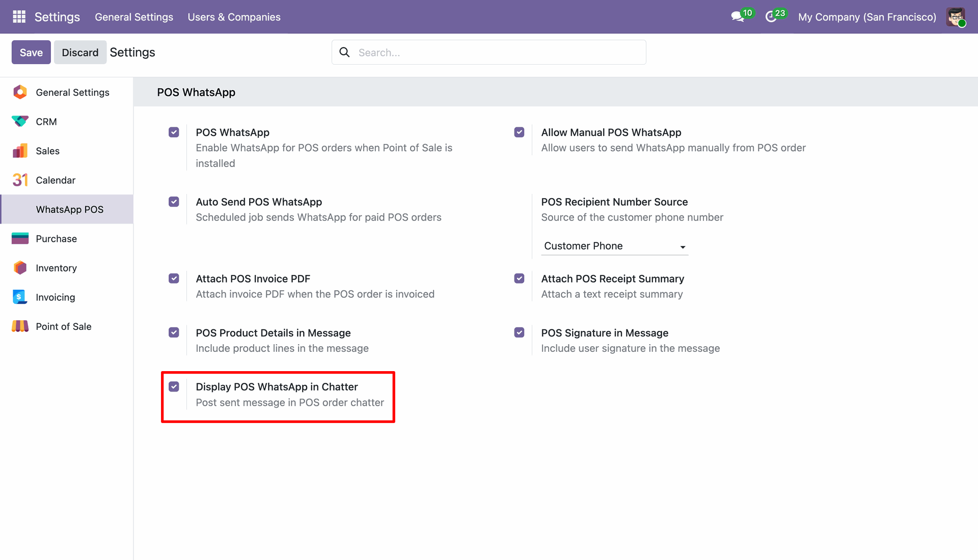The height and width of the screenshot is (560, 978).
Task: Click the search magnifier icon
Action: (x=344, y=52)
